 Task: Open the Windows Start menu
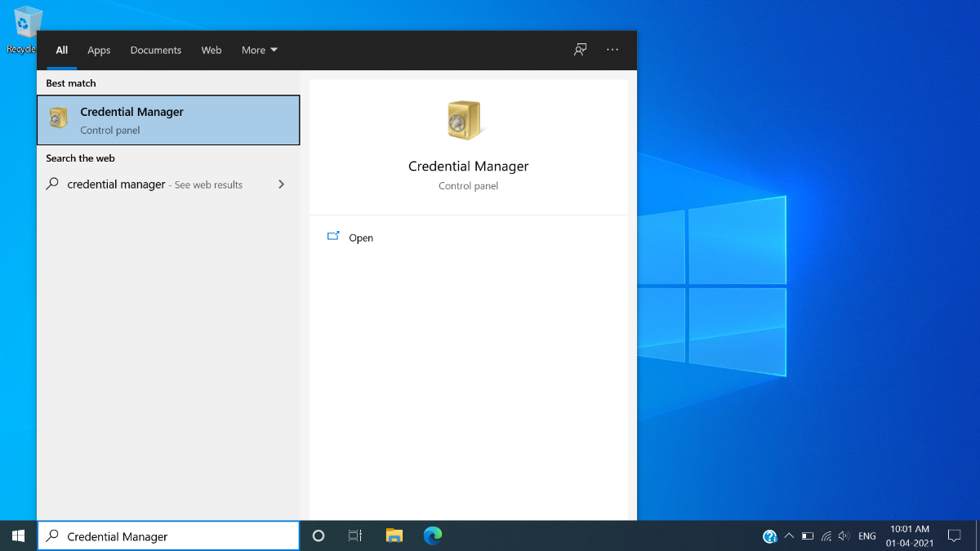coord(18,536)
